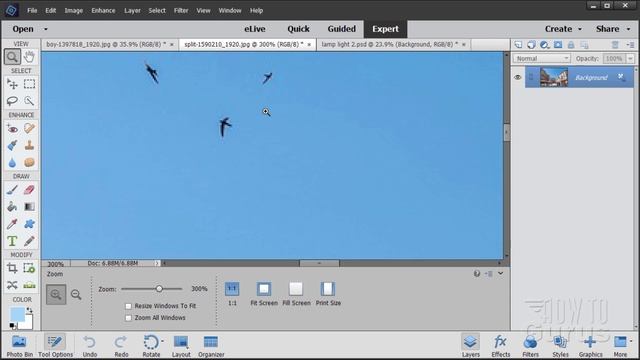This screenshot has width=640, height=360.
Task: Choose Zoom In mode in tool options
Action: 56,294
